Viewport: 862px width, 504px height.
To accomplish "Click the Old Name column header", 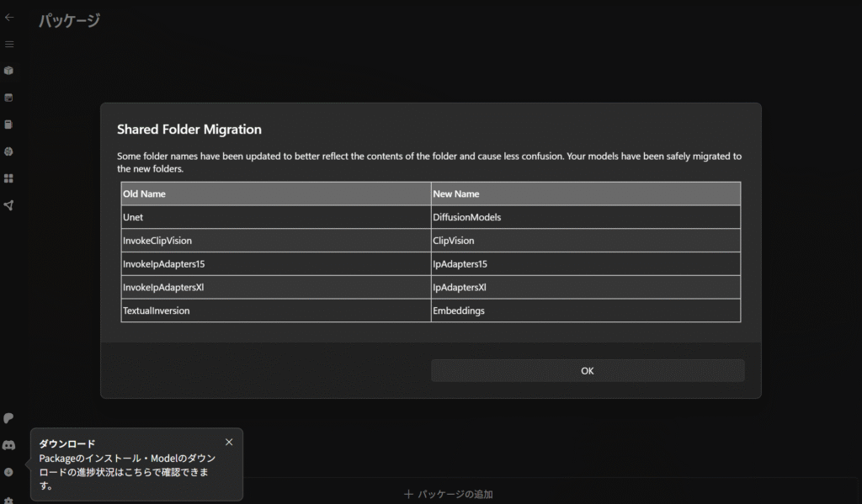I will tap(275, 194).
